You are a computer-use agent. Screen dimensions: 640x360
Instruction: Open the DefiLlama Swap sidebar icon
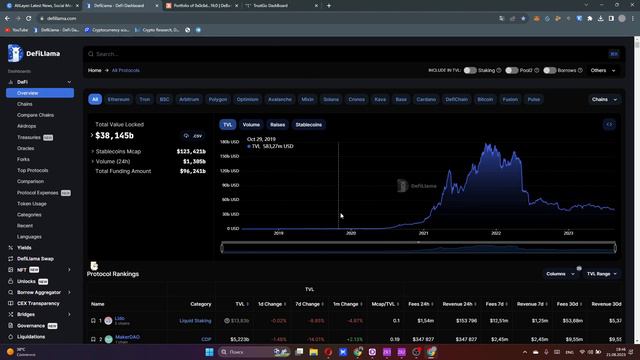pos(11,259)
